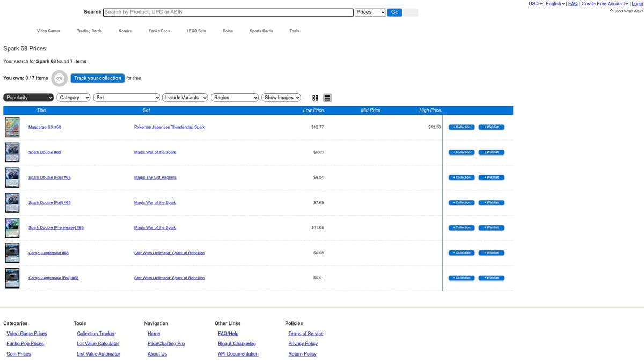Open Cargo Juggernaut [Foil] card thumbnail

point(12,278)
